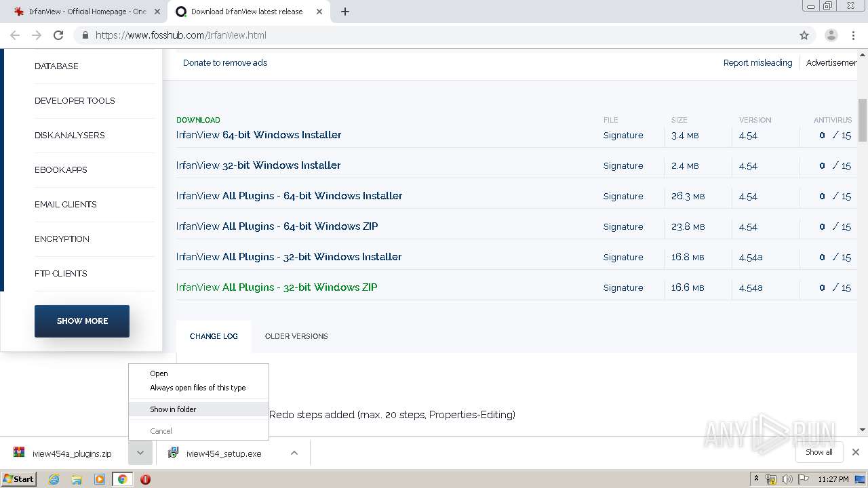The width and height of the screenshot is (868, 488).
Task: Open the FTP CLIENTS category
Action: pos(60,274)
